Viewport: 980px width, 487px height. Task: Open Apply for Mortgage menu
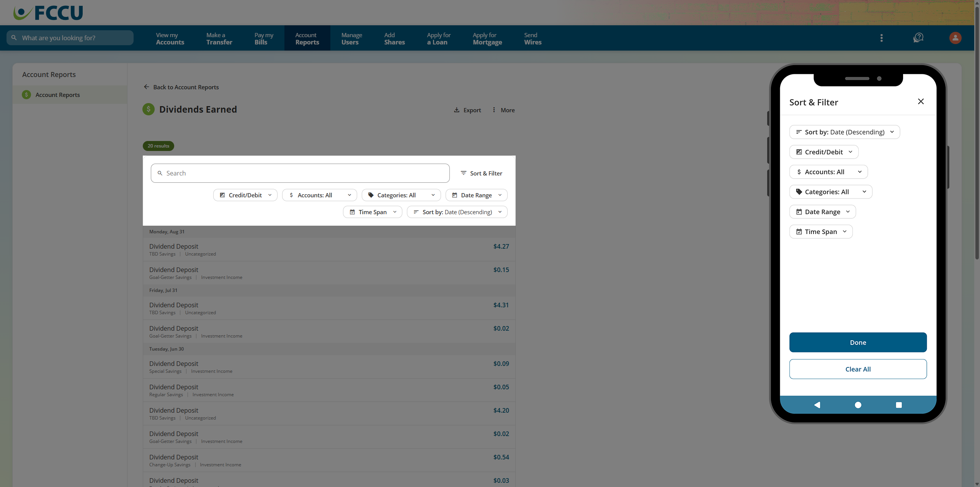487,38
